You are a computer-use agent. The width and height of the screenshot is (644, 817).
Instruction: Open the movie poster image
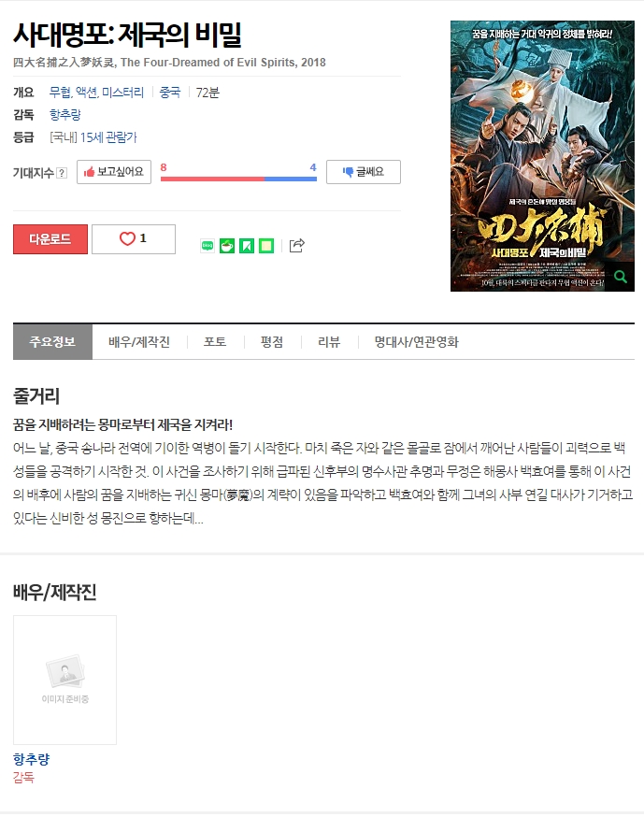tap(542, 156)
